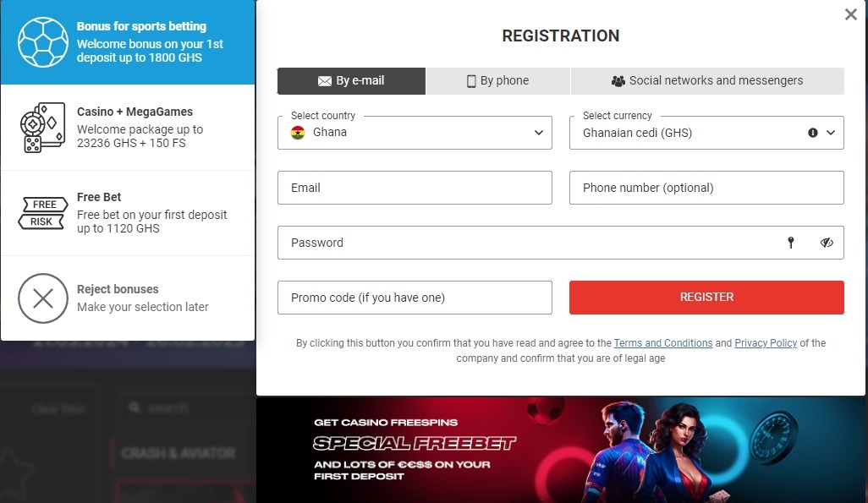Close the registration dialog
Image resolution: width=868 pixels, height=503 pixels.
(851, 14)
